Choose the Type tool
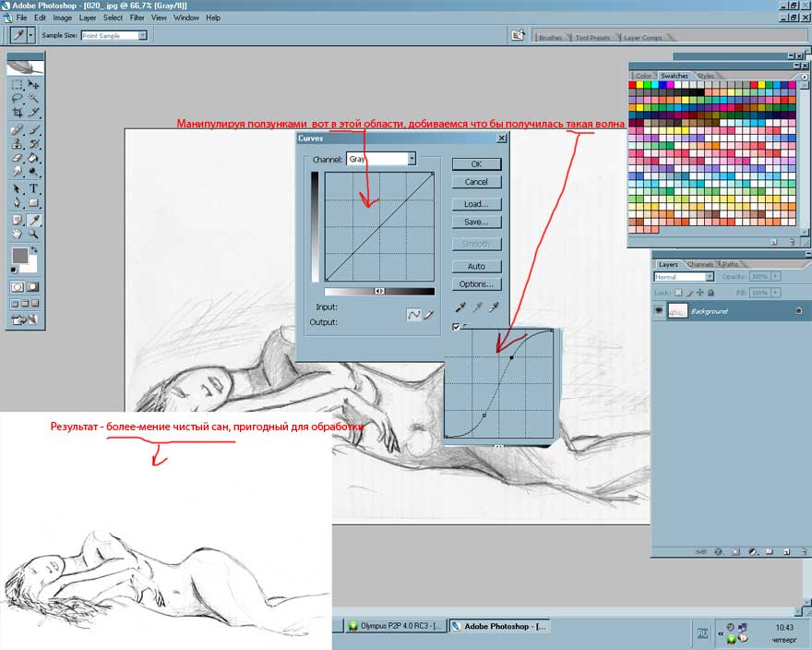812x650 pixels. point(33,188)
